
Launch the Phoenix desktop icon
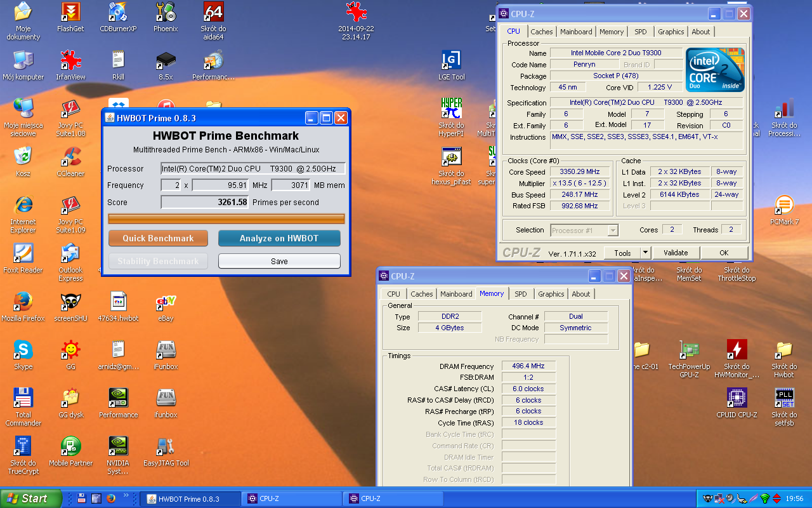(x=166, y=11)
